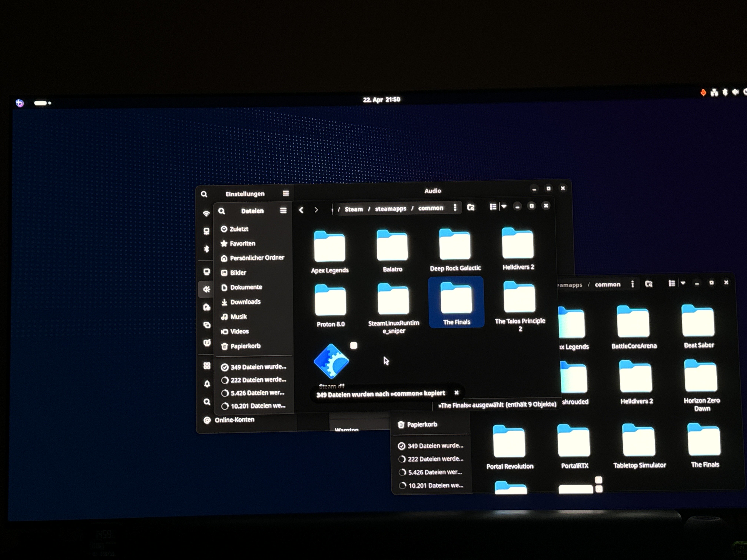Click the microphone indicator in the top bar
Viewport: 747px width, 560px height.
coord(703,92)
